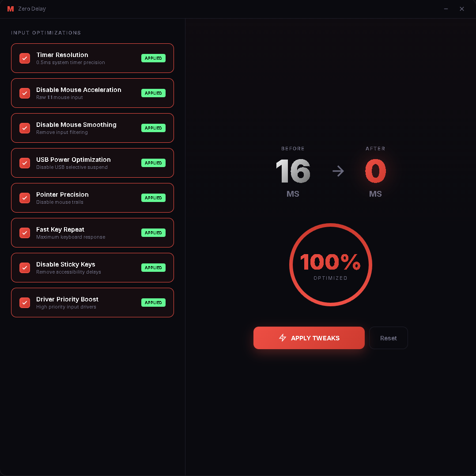The image size is (476, 476).
Task: Toggle the USB Power Optimization checkbox
Action: coord(25,163)
